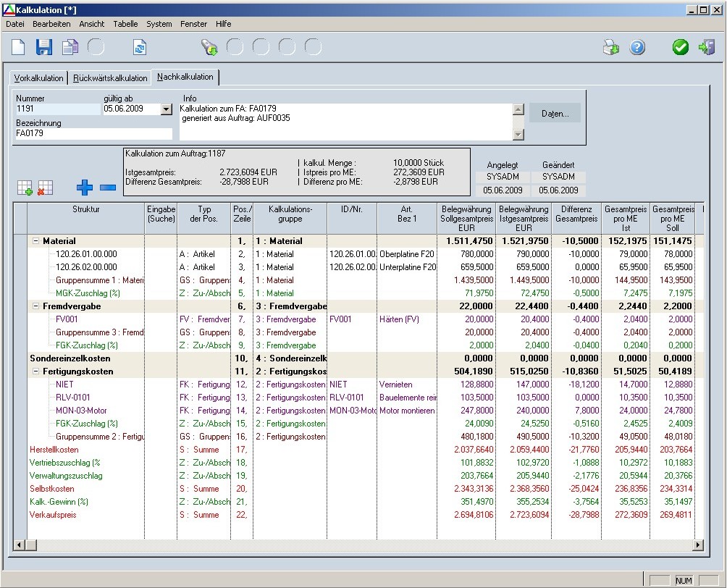Confirm with the green checkmark icon
The width and height of the screenshot is (727, 588).
coord(681,48)
